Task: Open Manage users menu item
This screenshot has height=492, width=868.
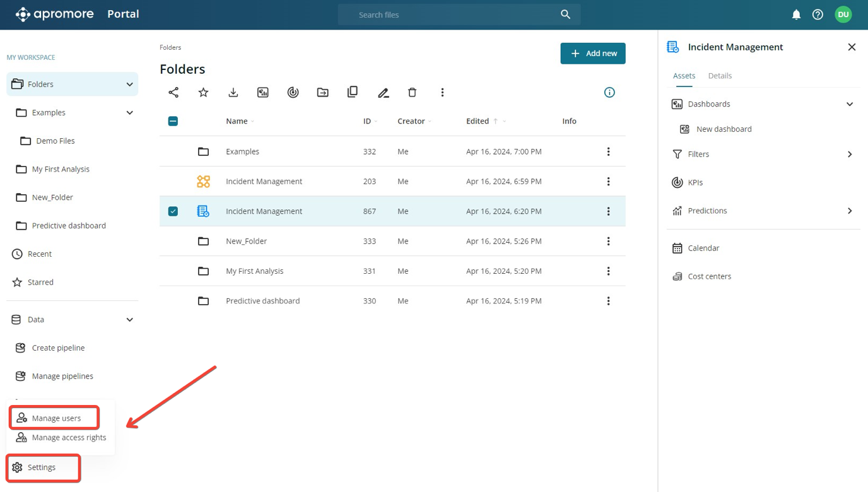Action: point(56,418)
